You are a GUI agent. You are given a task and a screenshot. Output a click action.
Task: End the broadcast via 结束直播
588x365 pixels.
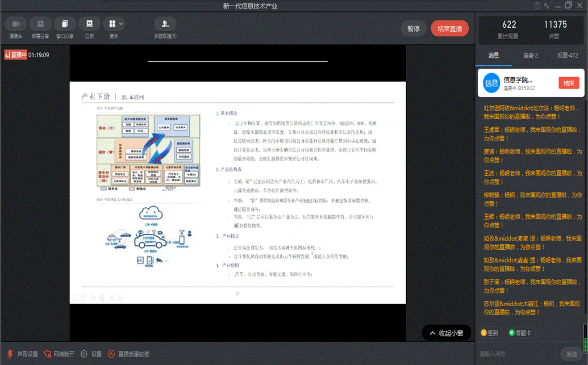(x=449, y=28)
